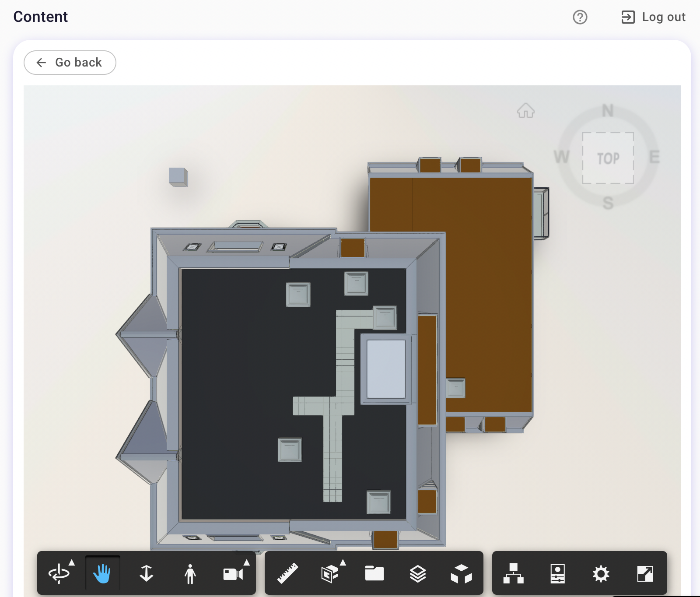Expand the Camera tool options arrow

(x=246, y=563)
